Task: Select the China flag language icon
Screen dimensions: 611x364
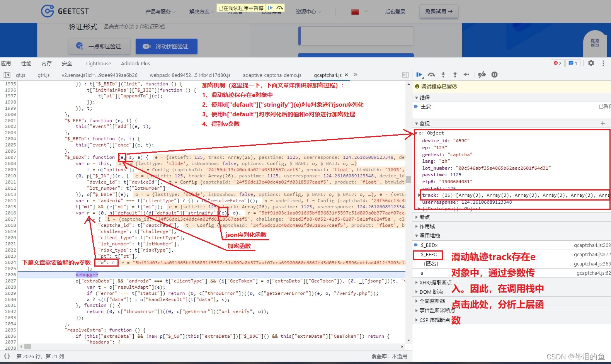Action: coord(355,12)
